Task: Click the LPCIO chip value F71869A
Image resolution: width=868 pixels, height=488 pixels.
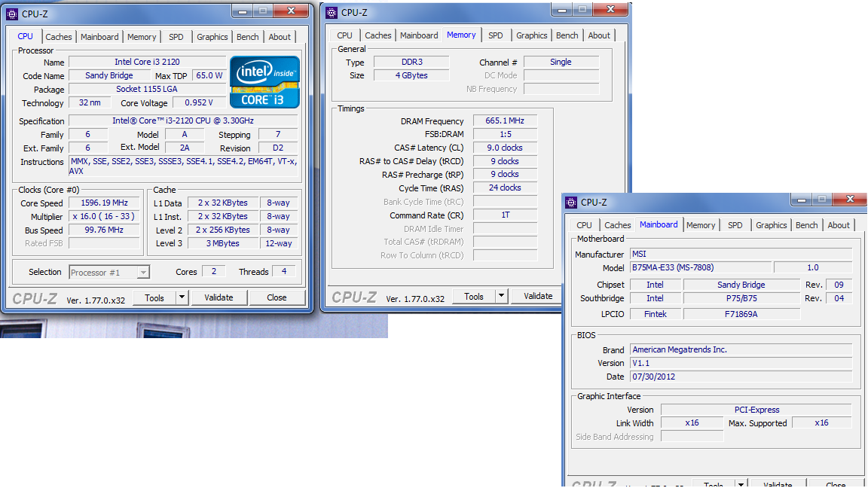Action: pyautogui.click(x=741, y=314)
